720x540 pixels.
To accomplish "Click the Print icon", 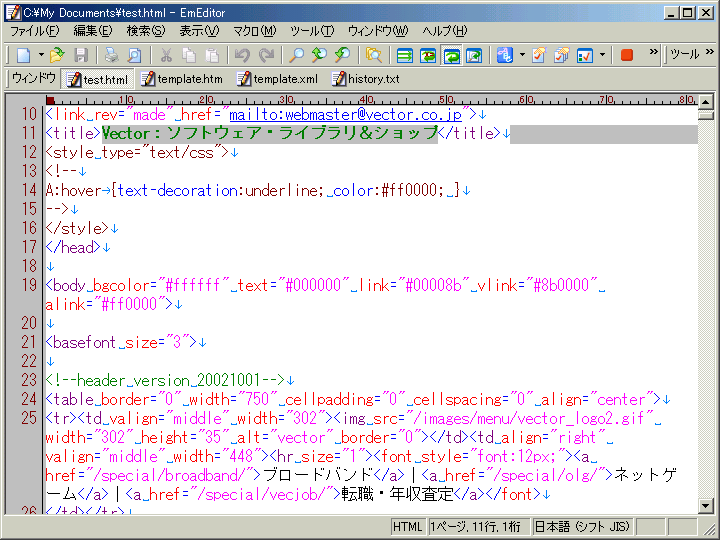I will [x=111, y=56].
